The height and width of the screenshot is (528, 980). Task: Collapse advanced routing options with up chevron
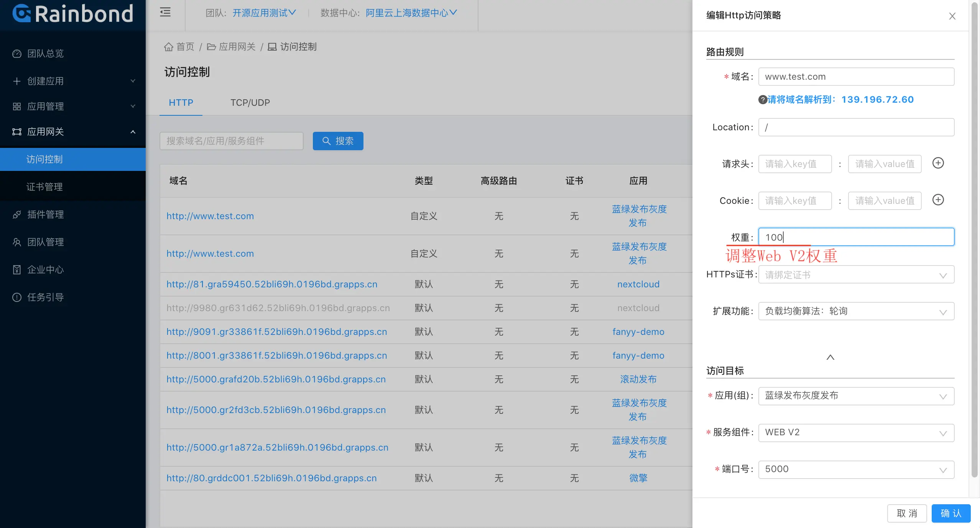click(830, 357)
